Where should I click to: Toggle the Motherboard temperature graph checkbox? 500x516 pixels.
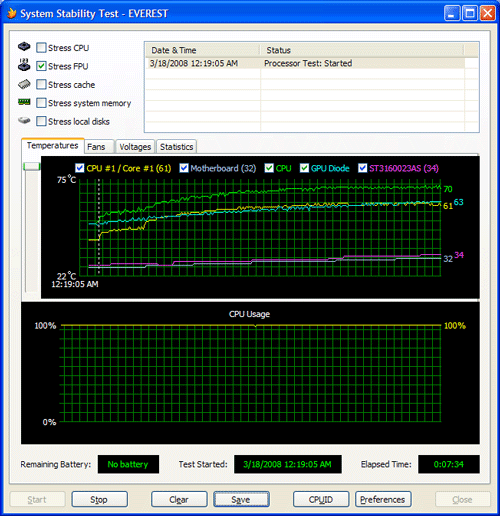coord(184,168)
